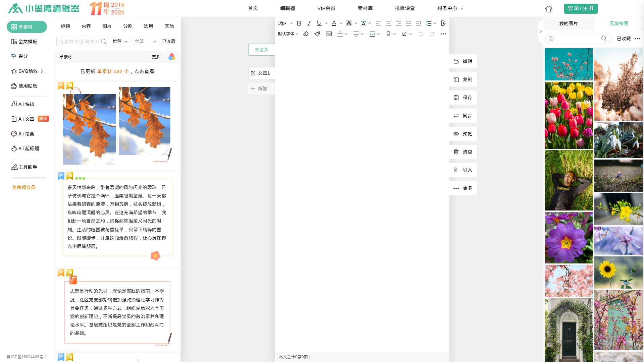Click the 登录/注册 button
Viewport: 644px width, 362px height.
click(x=581, y=8)
